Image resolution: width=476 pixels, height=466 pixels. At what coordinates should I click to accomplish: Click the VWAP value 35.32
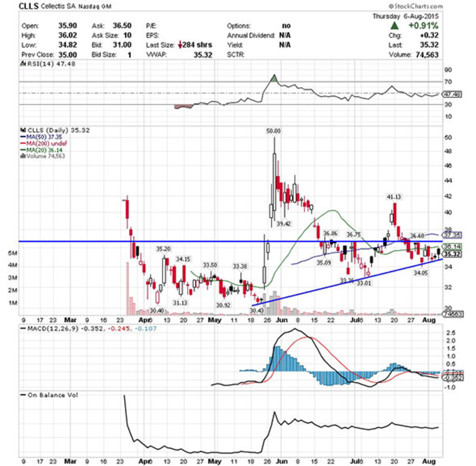pos(203,55)
